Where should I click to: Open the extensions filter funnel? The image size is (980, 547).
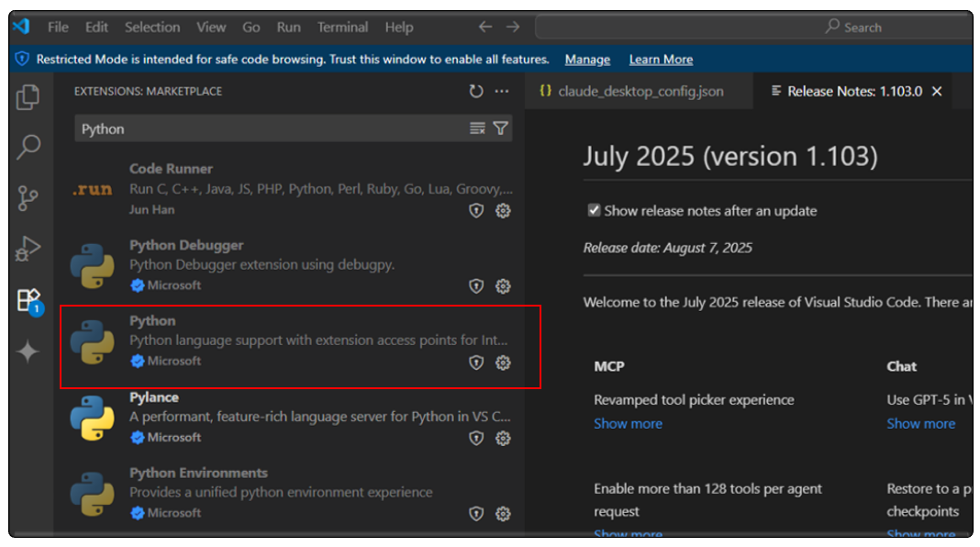(500, 128)
